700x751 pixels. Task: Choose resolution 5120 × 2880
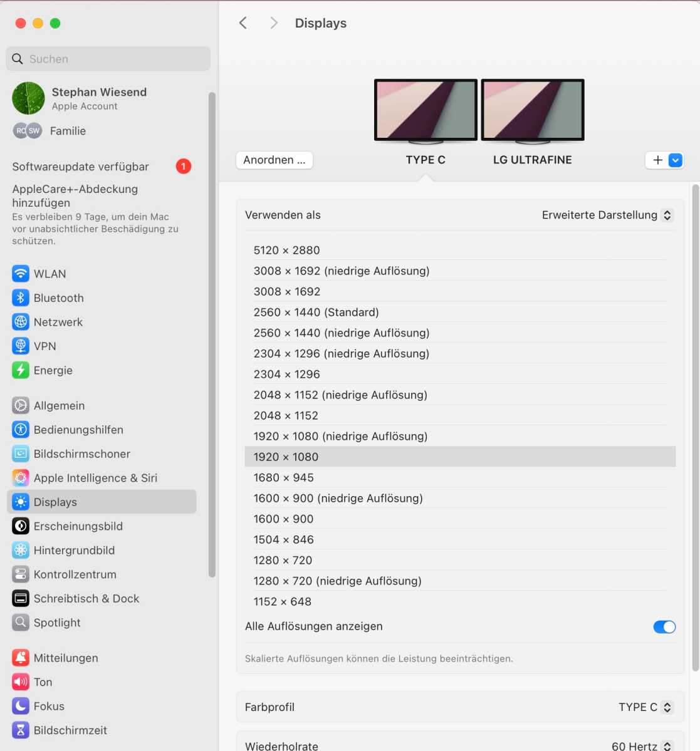pyautogui.click(x=286, y=251)
